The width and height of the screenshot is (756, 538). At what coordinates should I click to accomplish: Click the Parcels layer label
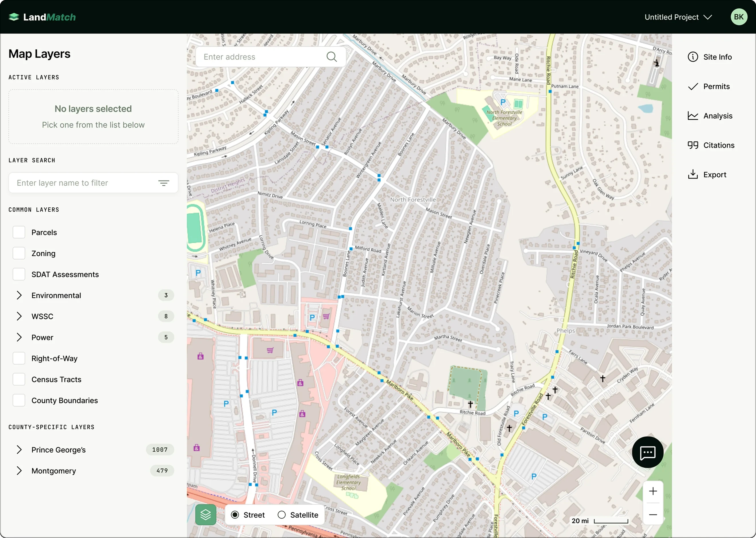click(x=44, y=233)
